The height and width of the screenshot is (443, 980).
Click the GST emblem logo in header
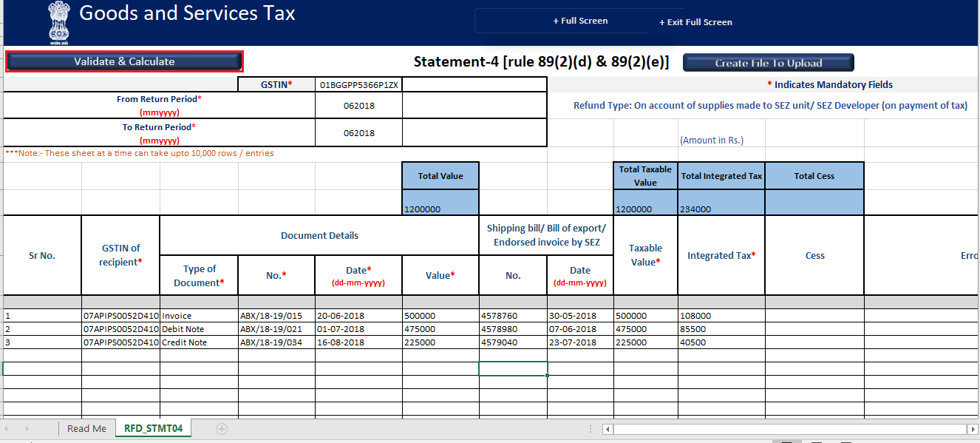point(58,21)
